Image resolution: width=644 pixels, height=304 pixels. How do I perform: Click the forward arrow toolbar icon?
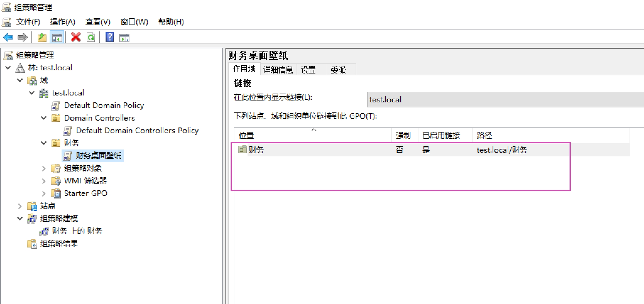tap(22, 38)
